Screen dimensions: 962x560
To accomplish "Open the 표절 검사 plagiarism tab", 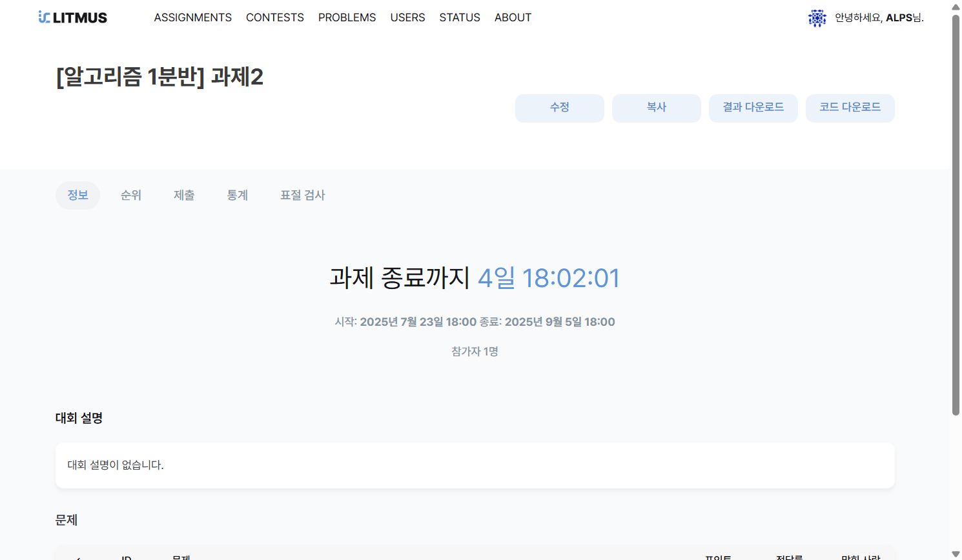I will 302,195.
